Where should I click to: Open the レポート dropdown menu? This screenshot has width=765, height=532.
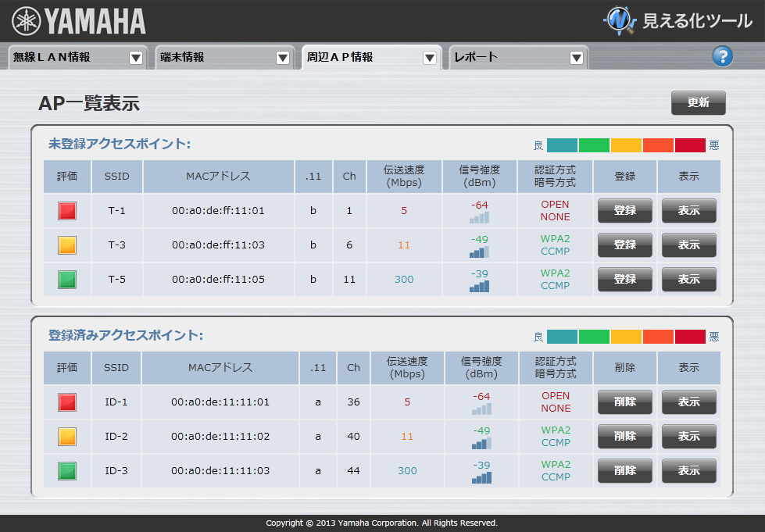pyautogui.click(x=576, y=57)
